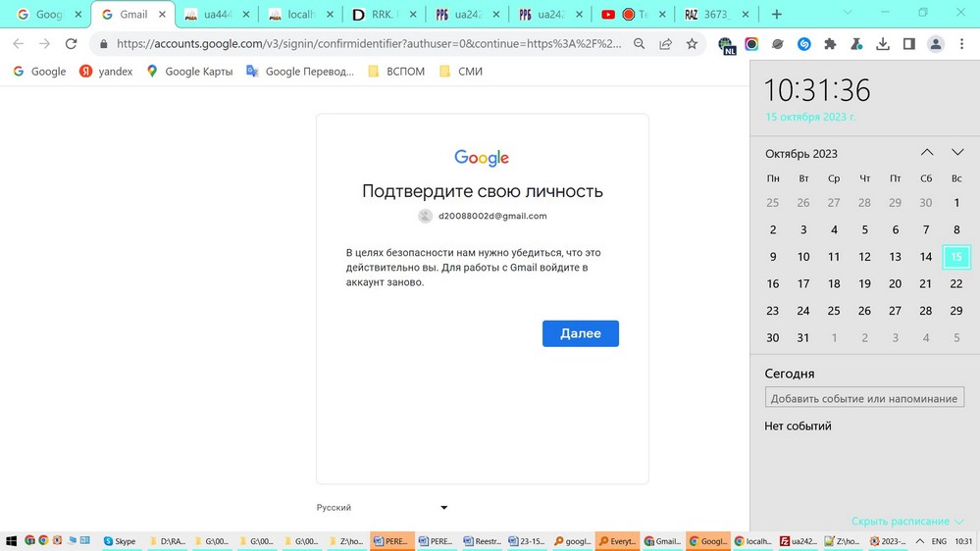Click the blue Далее button
The width and height of the screenshot is (980, 551).
[581, 333]
